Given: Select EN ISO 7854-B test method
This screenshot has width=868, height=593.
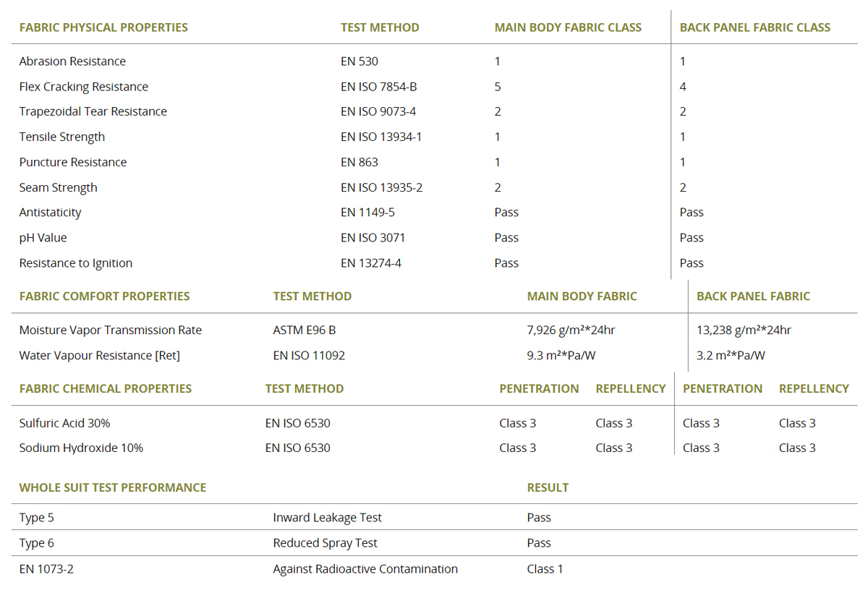Looking at the screenshot, I should pos(378,87).
